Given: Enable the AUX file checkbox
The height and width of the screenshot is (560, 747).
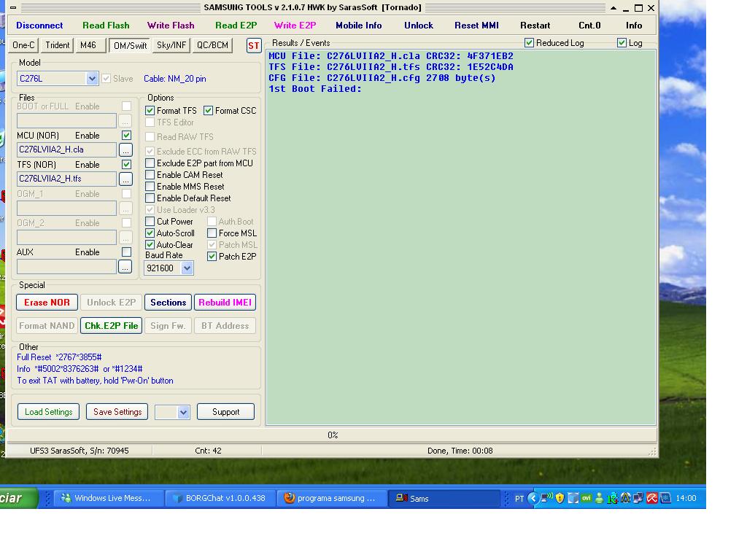Looking at the screenshot, I should coord(126,252).
